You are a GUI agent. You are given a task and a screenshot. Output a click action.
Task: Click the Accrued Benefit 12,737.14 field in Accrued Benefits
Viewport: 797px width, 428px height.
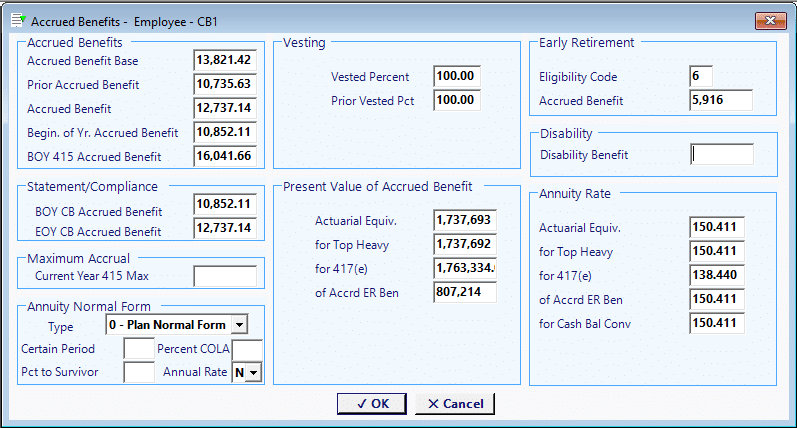tap(225, 108)
